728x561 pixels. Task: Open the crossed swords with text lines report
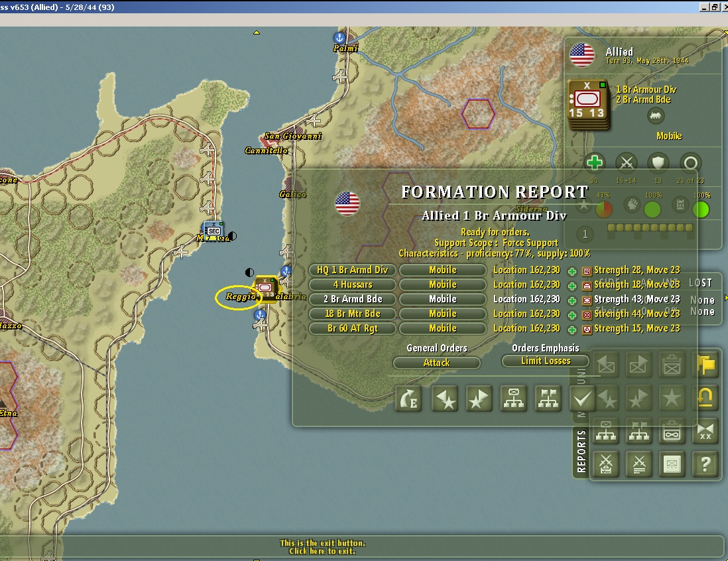point(639,464)
